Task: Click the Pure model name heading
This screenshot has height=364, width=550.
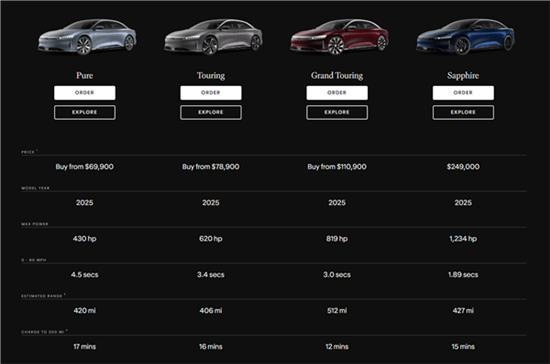Action: (85, 75)
